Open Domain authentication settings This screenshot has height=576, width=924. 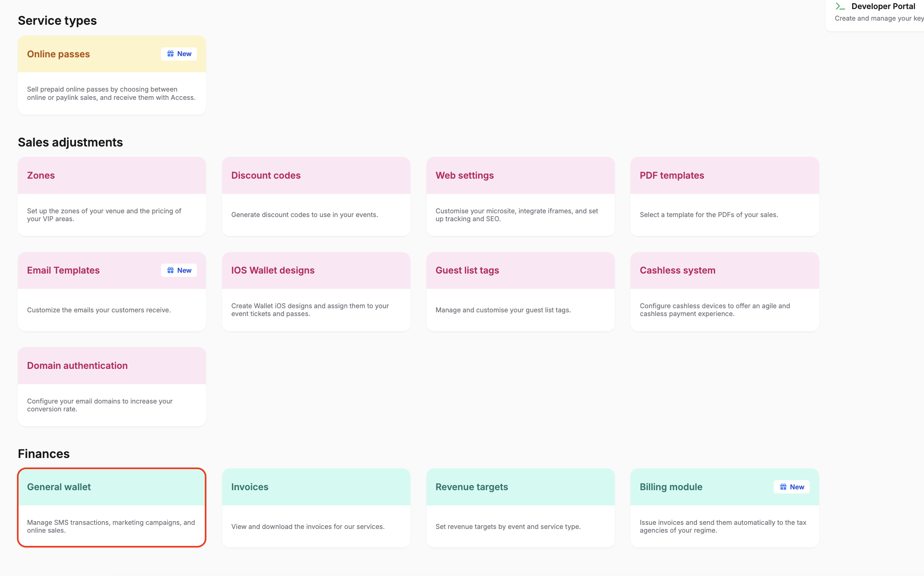[112, 387]
